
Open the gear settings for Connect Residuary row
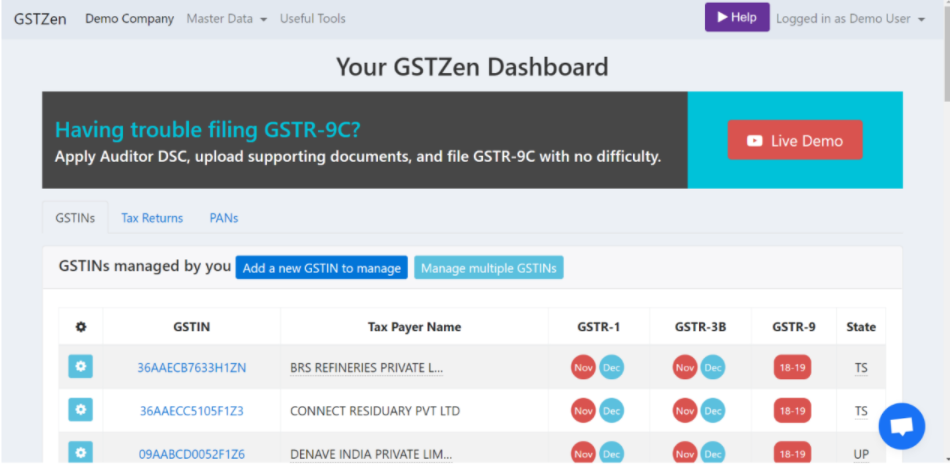click(81, 410)
